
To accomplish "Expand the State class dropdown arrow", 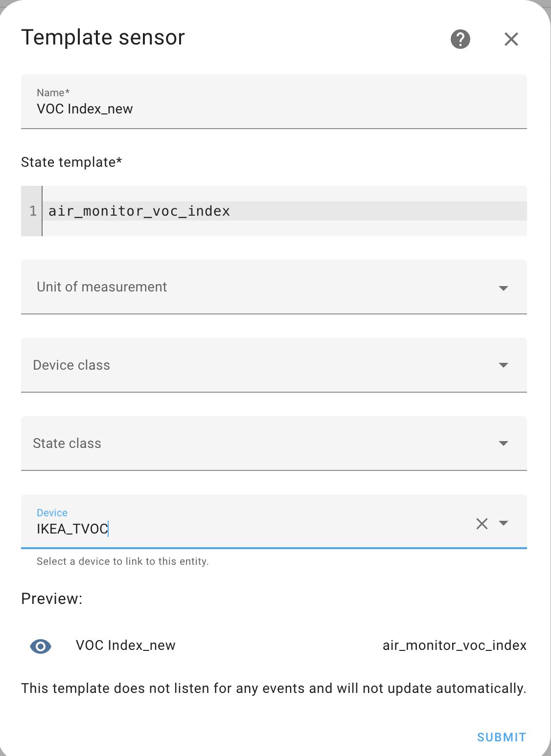I will pyautogui.click(x=503, y=444).
